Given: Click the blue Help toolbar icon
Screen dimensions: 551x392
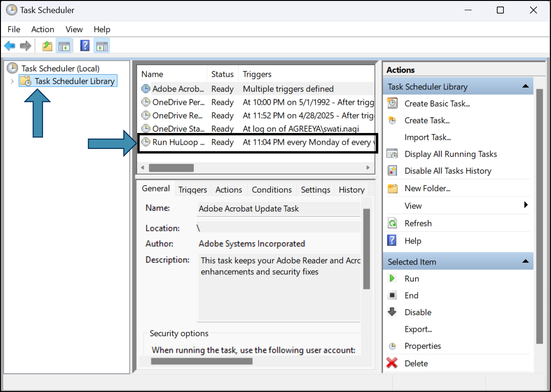Looking at the screenshot, I should click(85, 46).
